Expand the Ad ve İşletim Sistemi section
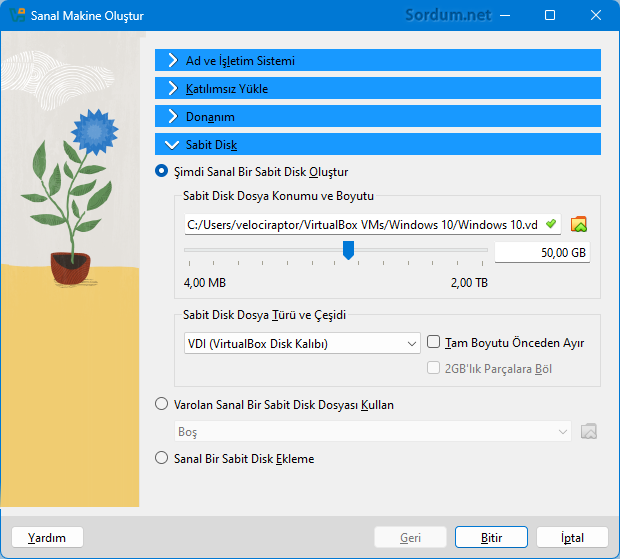The width and height of the screenshot is (620, 559). coord(378,60)
